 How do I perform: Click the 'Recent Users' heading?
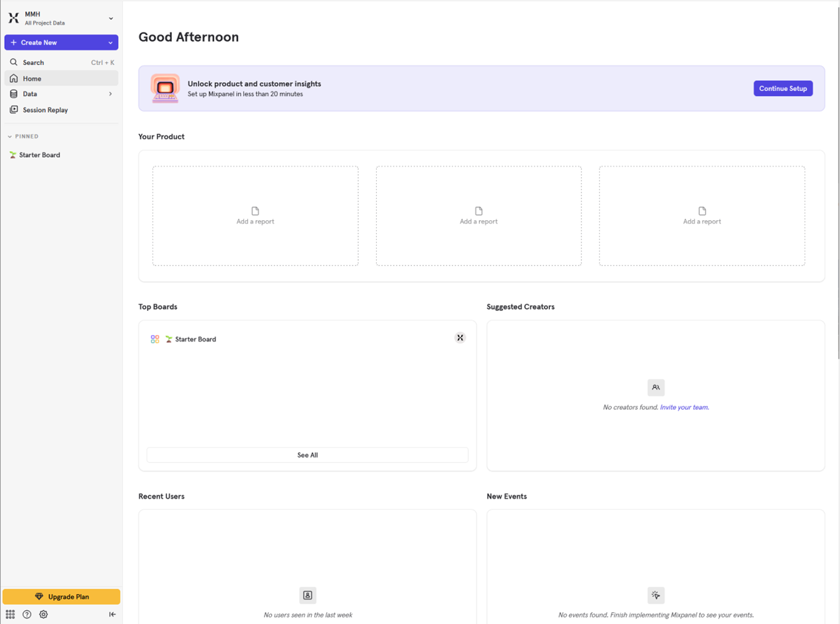161,496
